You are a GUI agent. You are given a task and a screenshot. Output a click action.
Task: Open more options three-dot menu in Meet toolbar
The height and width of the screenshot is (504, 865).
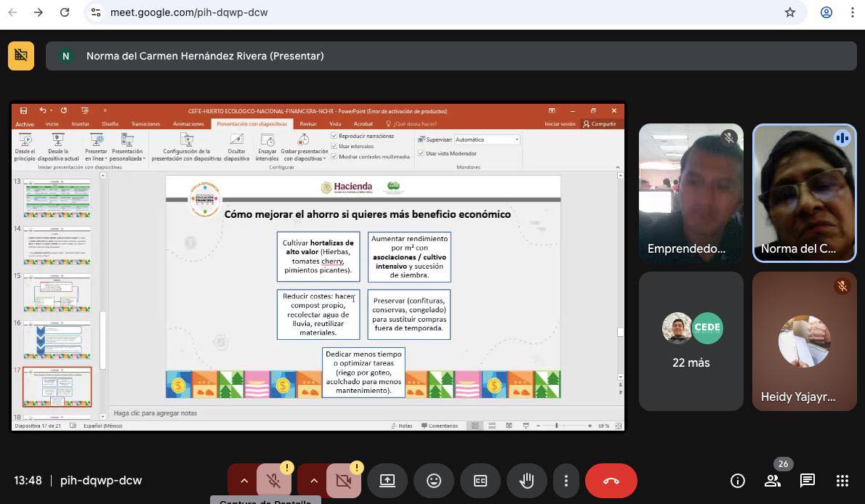566,481
